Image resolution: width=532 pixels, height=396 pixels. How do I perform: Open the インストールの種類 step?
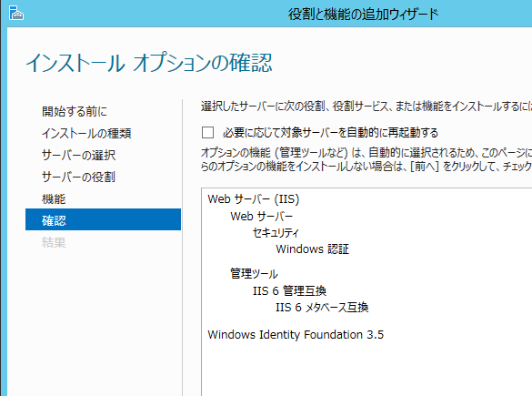(x=86, y=133)
